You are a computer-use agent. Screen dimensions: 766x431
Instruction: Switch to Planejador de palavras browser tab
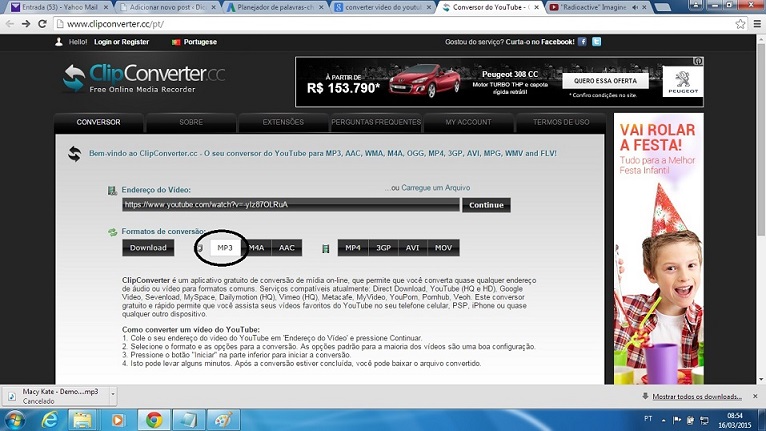[274, 7]
